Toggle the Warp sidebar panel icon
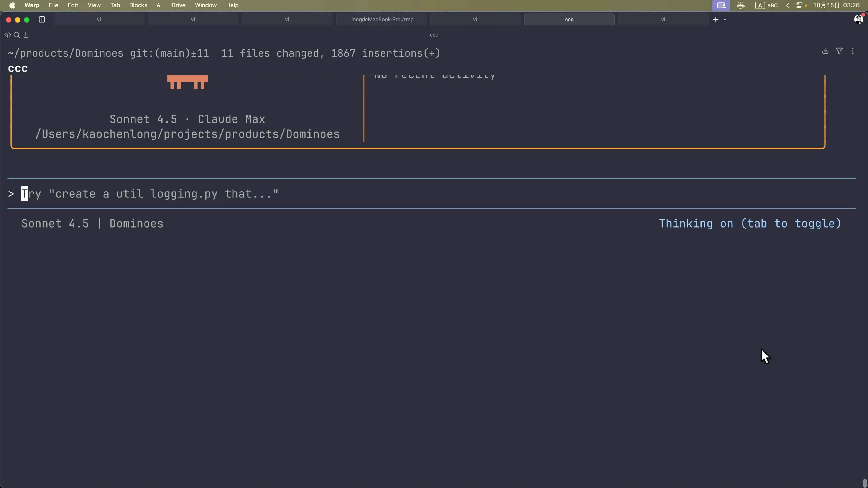 42,20
